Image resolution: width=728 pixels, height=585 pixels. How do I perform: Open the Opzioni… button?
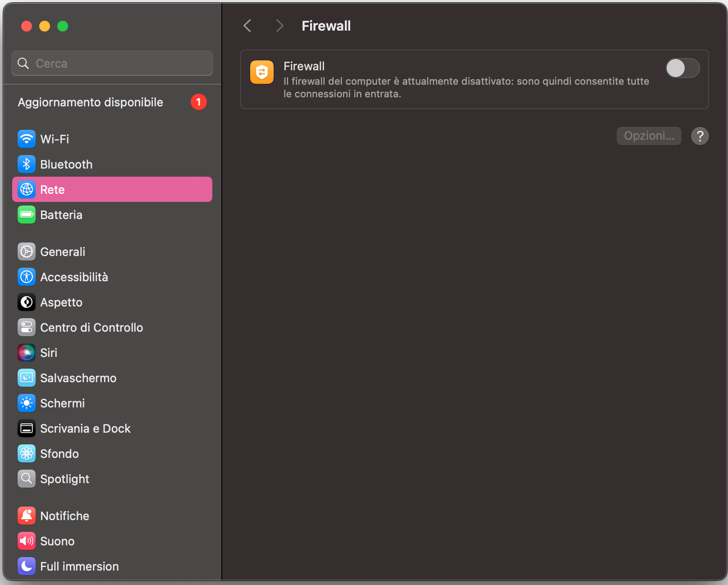[x=649, y=136]
